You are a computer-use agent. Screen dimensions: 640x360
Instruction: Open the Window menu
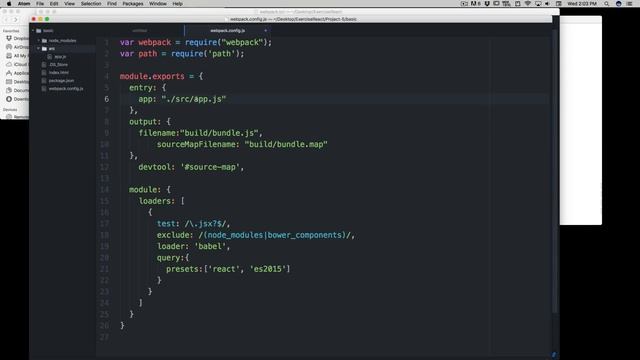158,4
